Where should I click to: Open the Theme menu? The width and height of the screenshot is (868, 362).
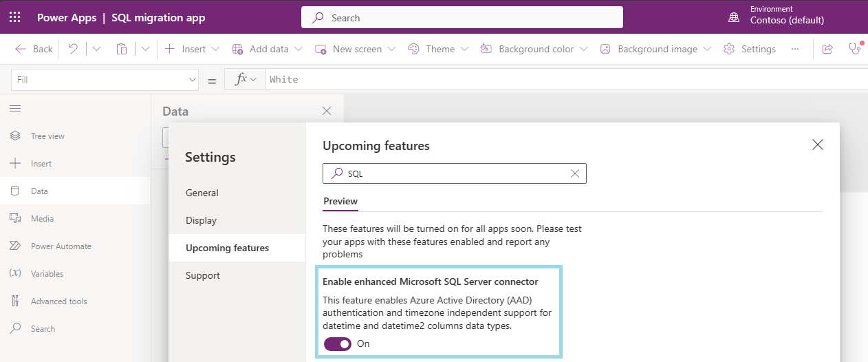tap(438, 49)
